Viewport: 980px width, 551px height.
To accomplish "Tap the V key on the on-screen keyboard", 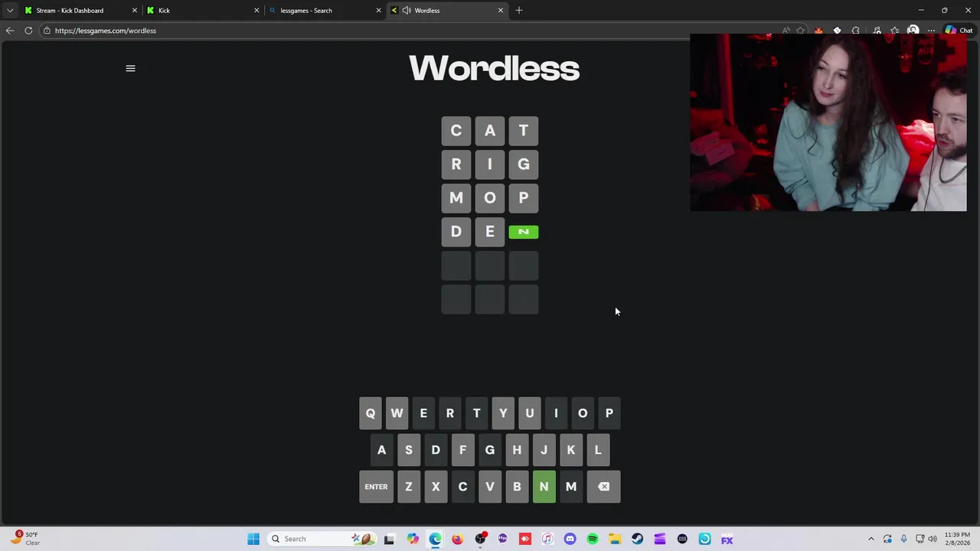I will point(490,487).
